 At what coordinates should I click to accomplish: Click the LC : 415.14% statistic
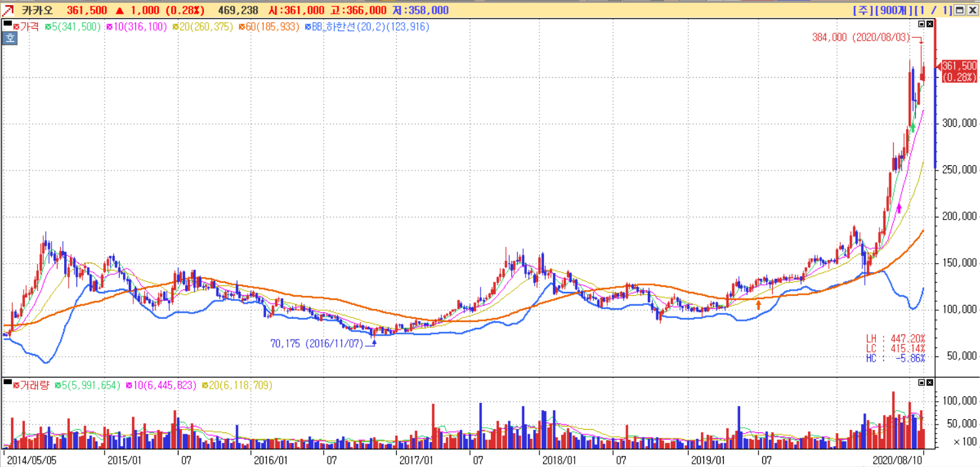(x=896, y=349)
